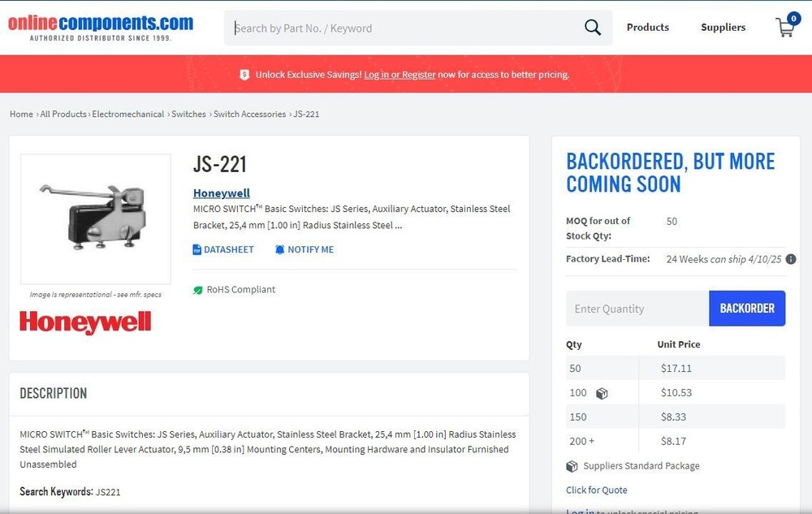
Task: Click the search magnifying glass icon
Action: pos(593,28)
